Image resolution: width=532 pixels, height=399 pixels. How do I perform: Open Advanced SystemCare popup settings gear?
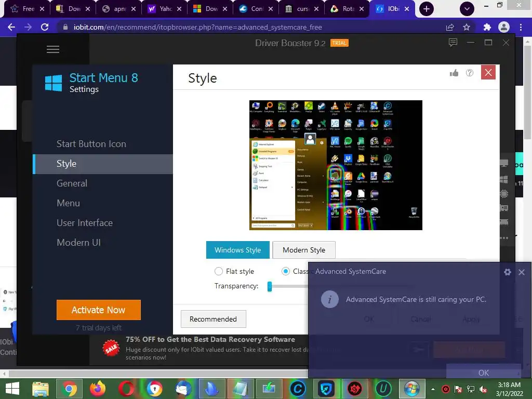(507, 272)
